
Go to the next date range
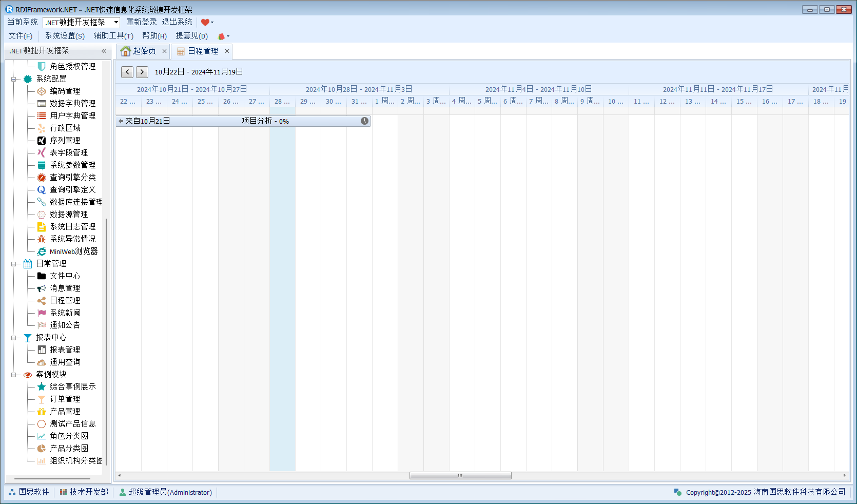tap(142, 72)
